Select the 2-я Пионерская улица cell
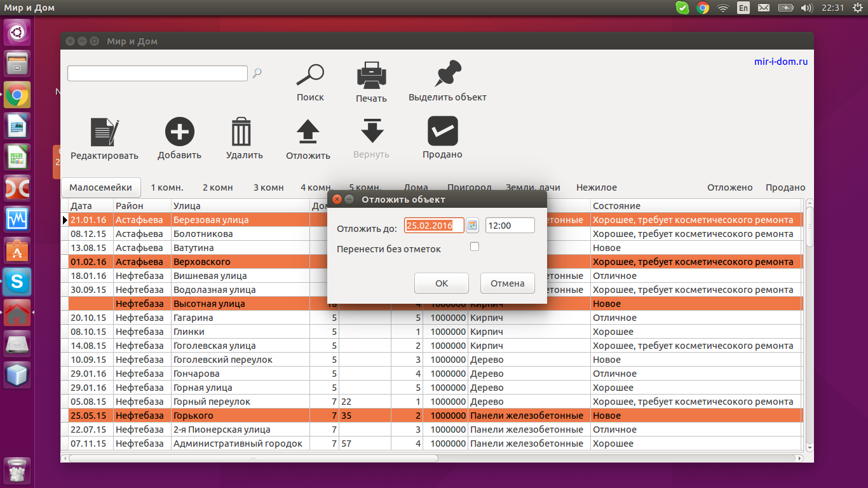The width and height of the screenshot is (868, 488). (240, 430)
